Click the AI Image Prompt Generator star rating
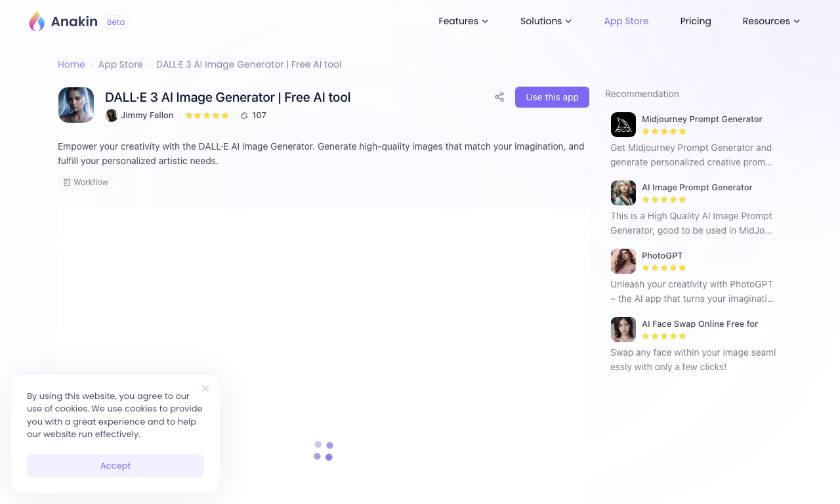Image resolution: width=840 pixels, height=504 pixels. (664, 199)
